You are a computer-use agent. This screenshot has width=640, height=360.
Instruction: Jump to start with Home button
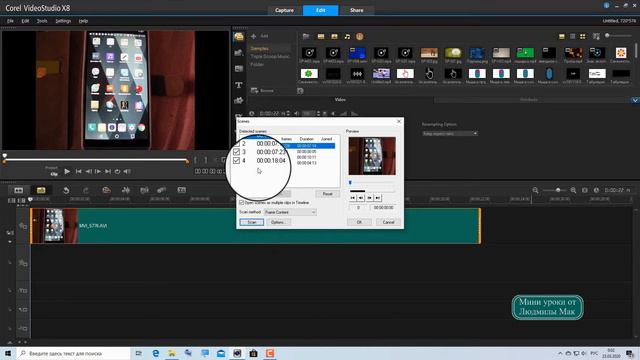click(78, 171)
